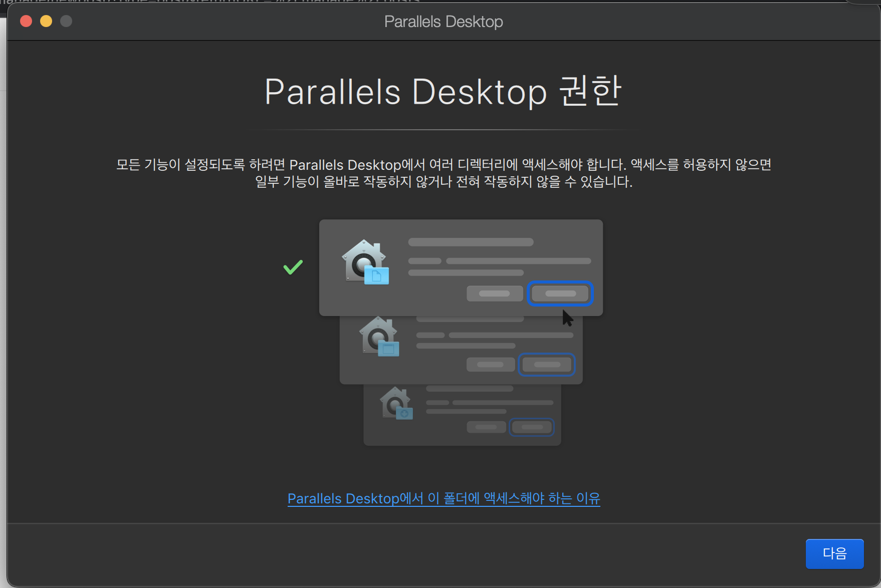Click the Parallels Desktop 권한 heading
This screenshot has width=881, height=588.
coord(443,92)
